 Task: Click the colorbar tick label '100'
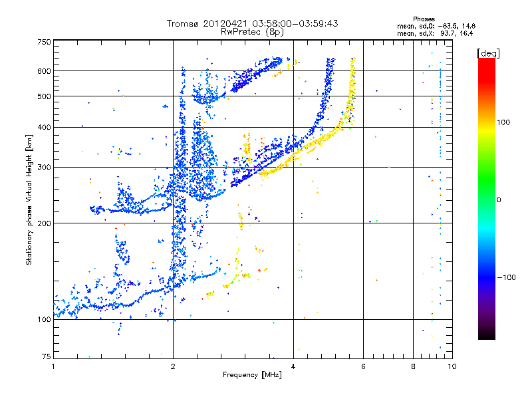(503, 122)
